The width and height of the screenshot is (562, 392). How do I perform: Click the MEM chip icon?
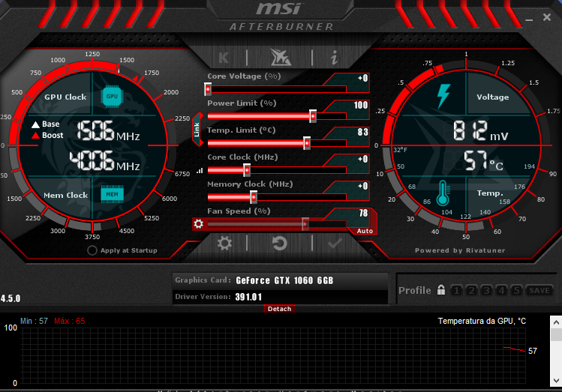[113, 194]
